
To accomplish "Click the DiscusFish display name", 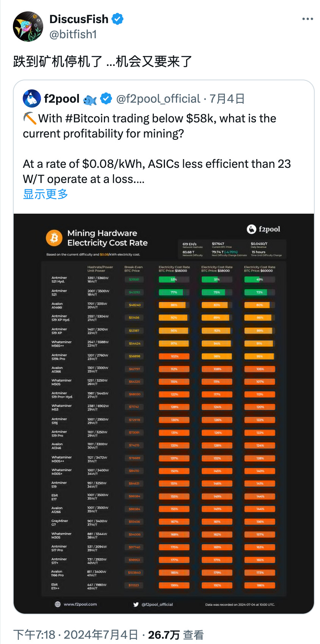I will coord(79,19).
